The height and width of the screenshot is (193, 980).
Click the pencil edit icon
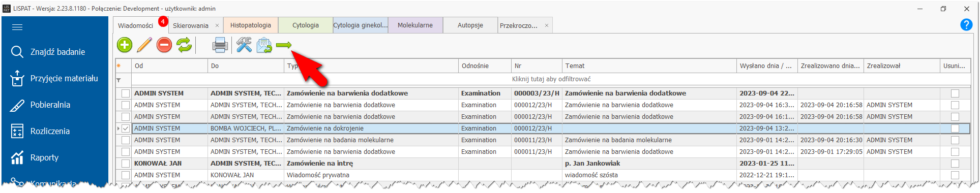tap(144, 45)
